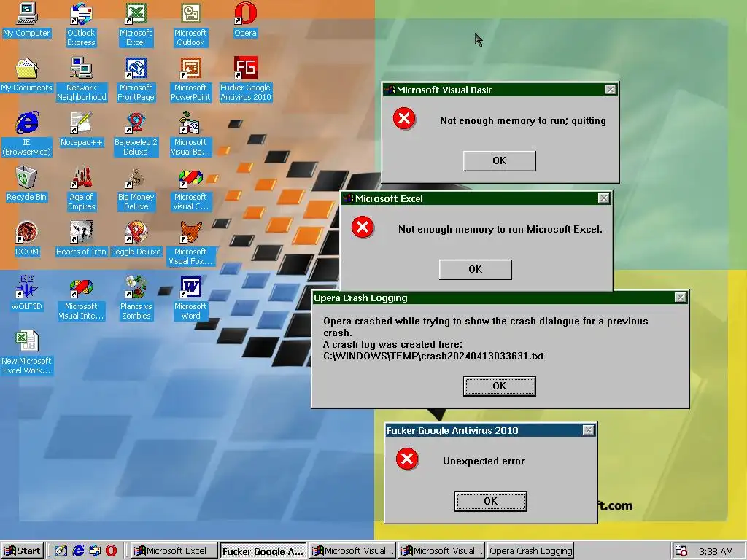Close the Fucker Google Antivirus 2010 dialog
The image size is (747, 560).
[x=589, y=430]
